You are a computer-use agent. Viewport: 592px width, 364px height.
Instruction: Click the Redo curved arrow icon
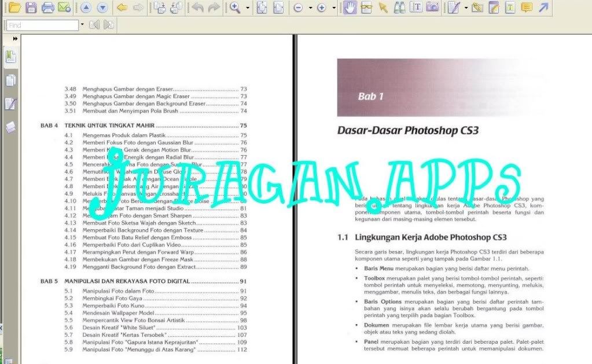(x=214, y=8)
